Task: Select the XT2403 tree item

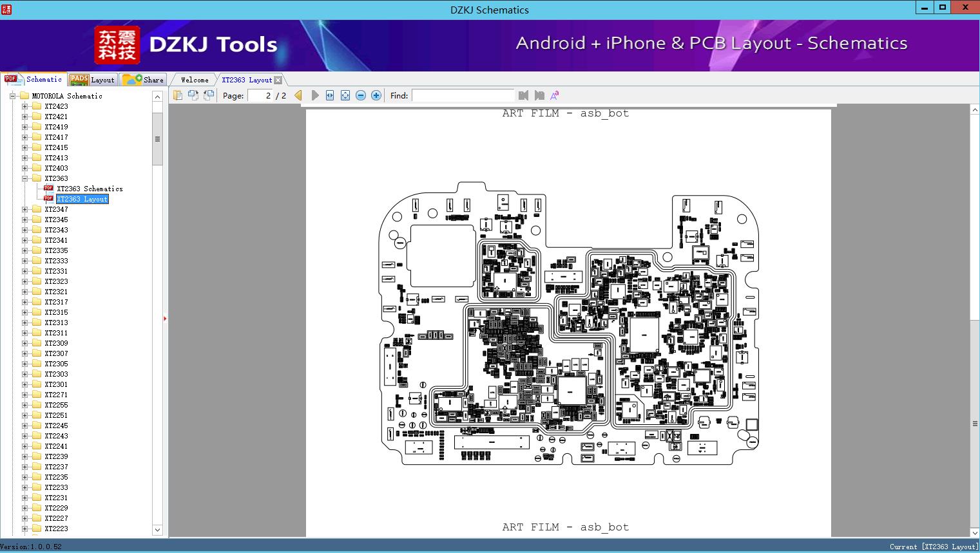Action: [x=56, y=168]
